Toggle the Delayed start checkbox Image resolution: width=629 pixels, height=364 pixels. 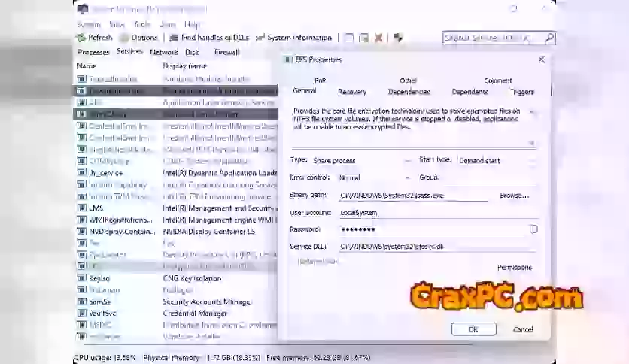tap(319, 262)
